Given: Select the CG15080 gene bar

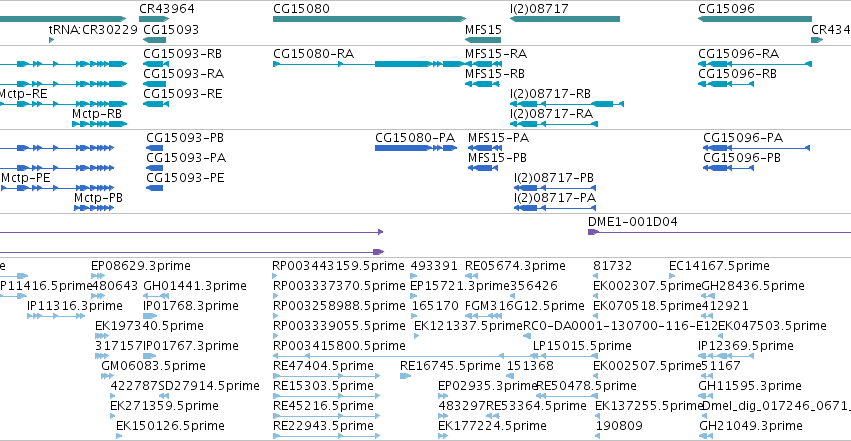Looking at the screenshot, I should point(369,19).
